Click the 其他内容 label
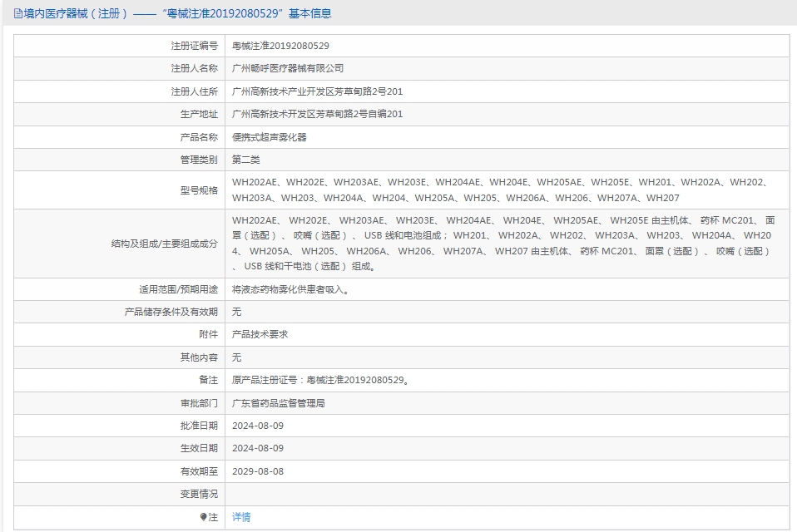Viewport: 797px width, 532px height. 199,357
